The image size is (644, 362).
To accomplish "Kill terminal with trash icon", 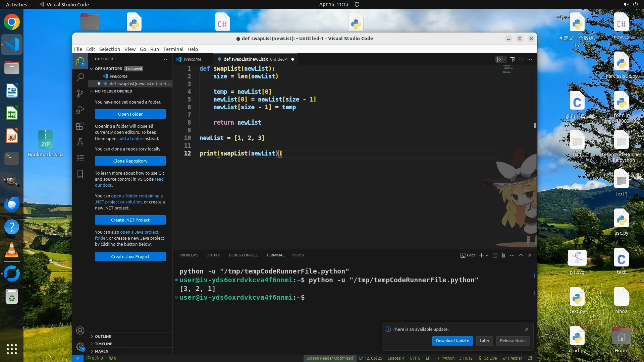I will point(503,255).
